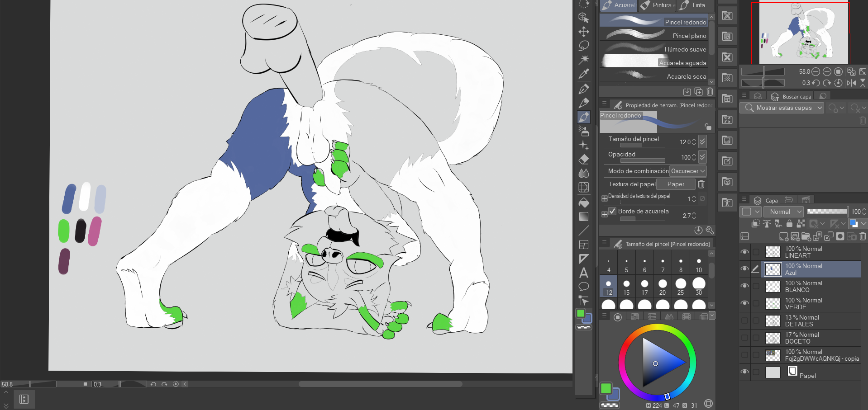Select the Balloon tool
Image resolution: width=868 pixels, height=410 pixels.
[x=584, y=287]
